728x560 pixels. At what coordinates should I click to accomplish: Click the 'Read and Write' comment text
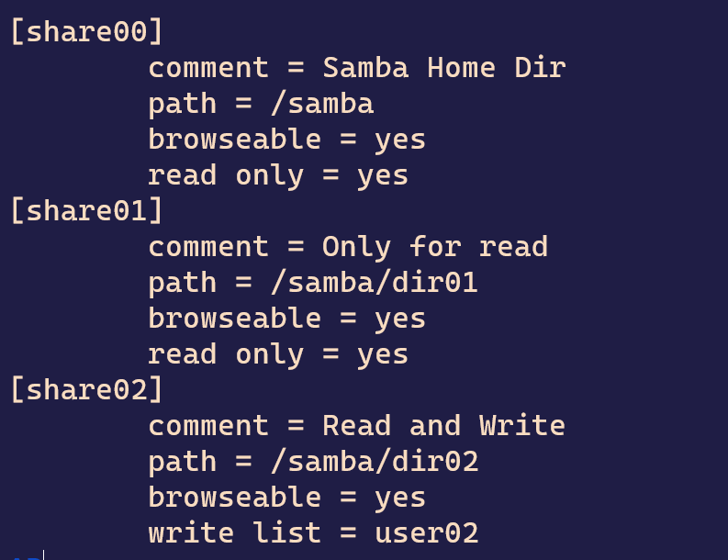443,425
